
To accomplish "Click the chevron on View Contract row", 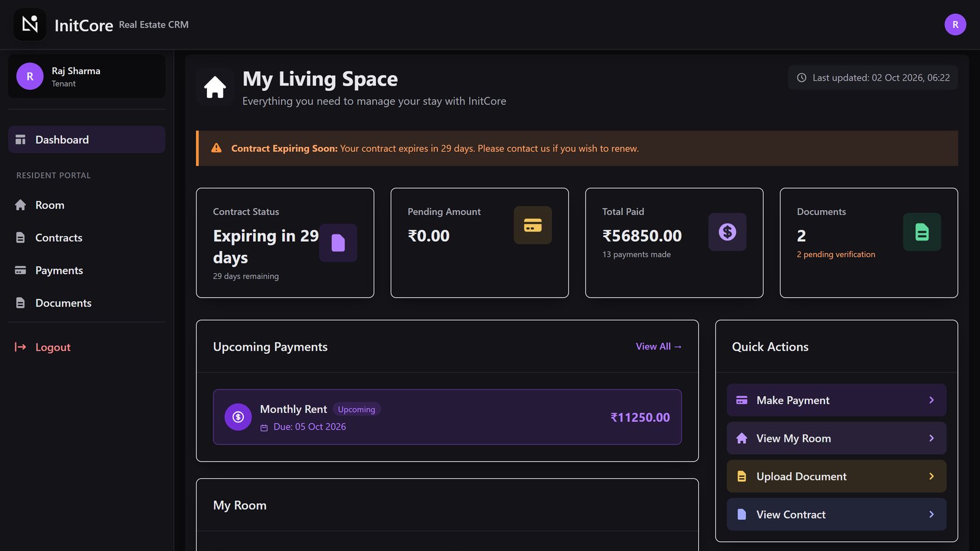I will click(932, 514).
